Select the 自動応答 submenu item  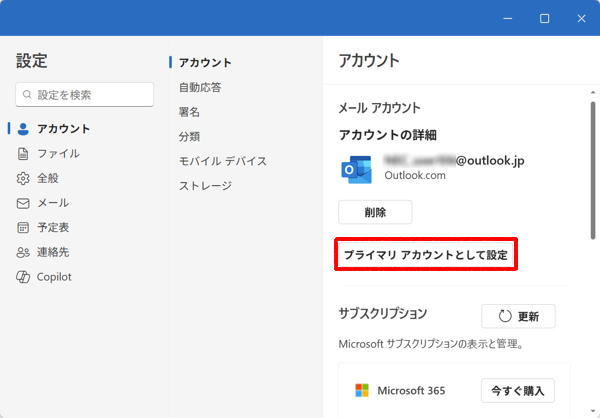coord(200,87)
